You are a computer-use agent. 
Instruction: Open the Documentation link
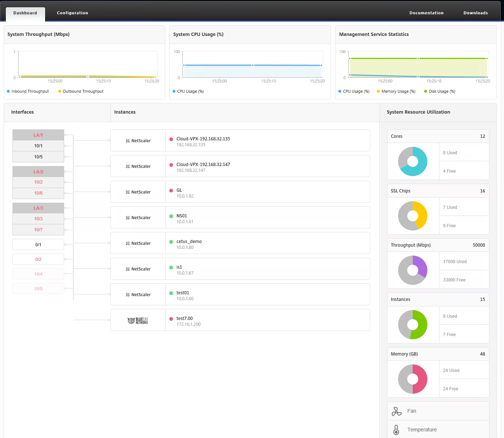click(x=426, y=13)
